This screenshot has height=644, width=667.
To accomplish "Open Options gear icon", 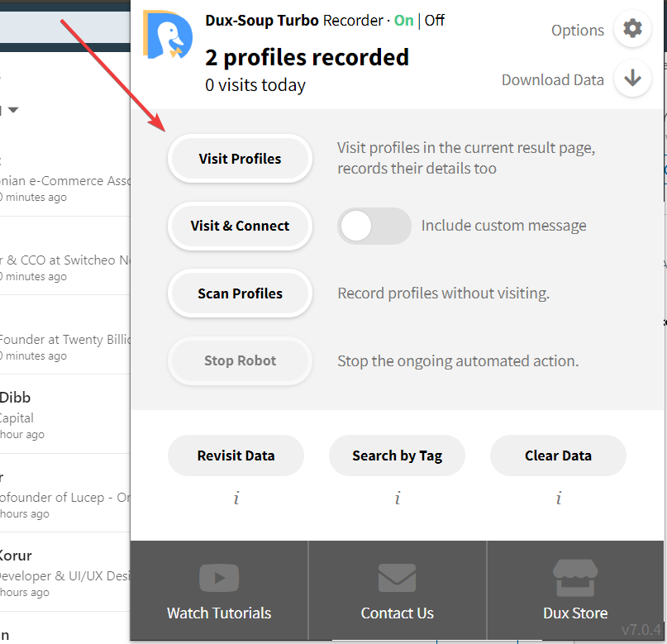I will point(632,29).
